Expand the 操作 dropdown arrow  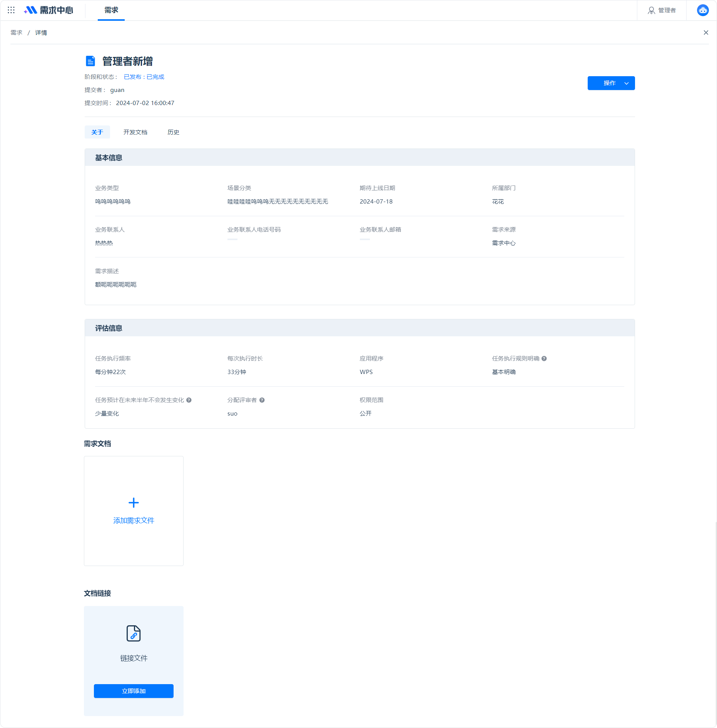click(627, 83)
